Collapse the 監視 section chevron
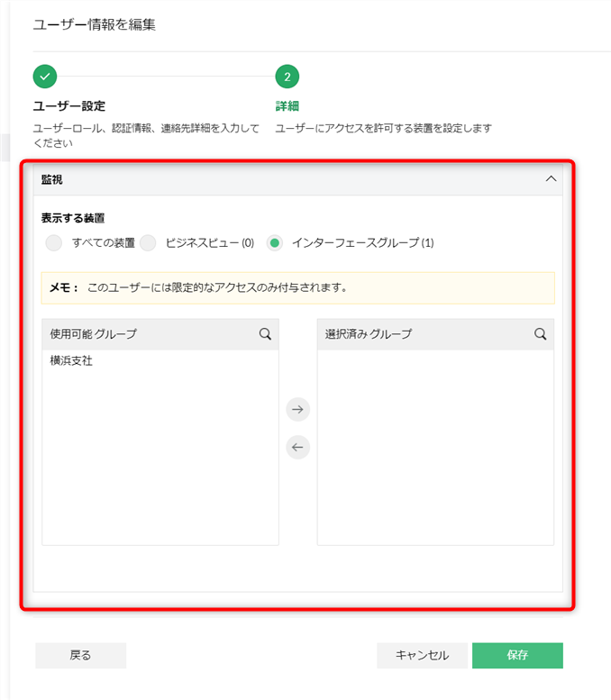611x700 pixels. [552, 178]
